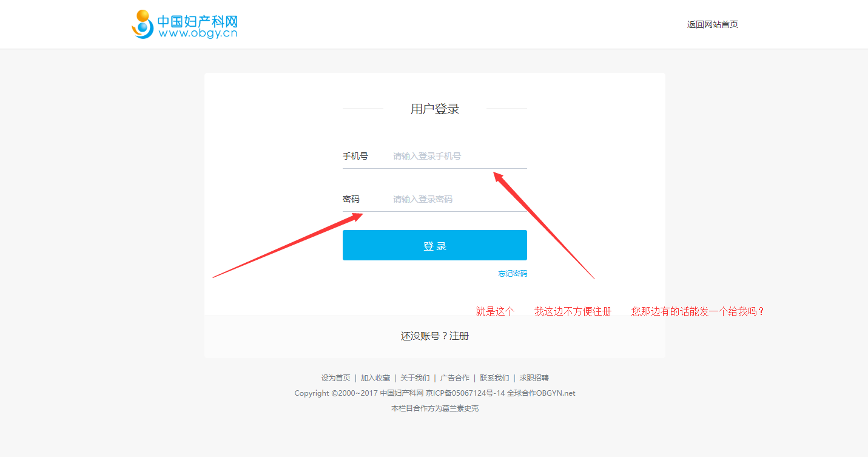868x457 pixels.
Task: Select 加入收藏 footer link
Action: click(x=375, y=377)
